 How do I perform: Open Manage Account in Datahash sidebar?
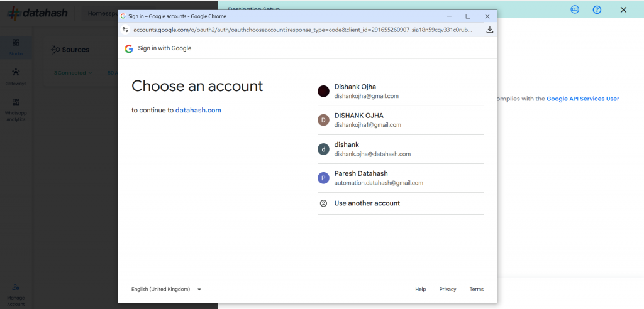[16, 295]
